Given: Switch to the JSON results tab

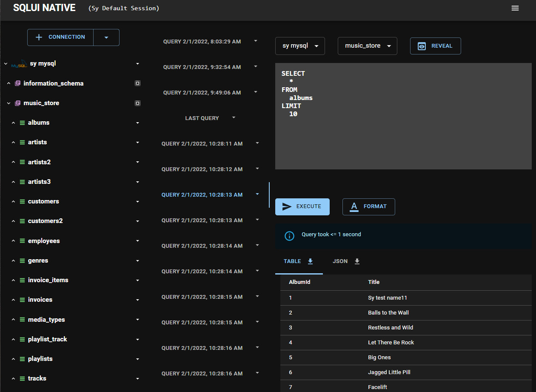Looking at the screenshot, I should point(346,261).
